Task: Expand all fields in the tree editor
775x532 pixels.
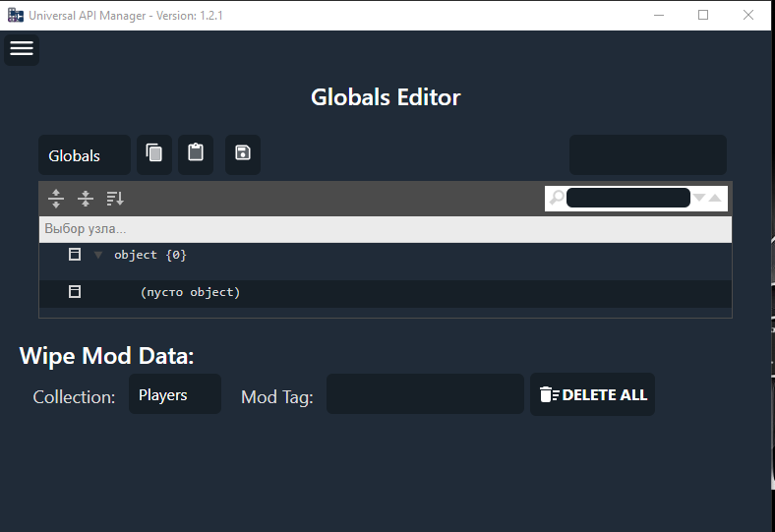Action: (x=56, y=199)
